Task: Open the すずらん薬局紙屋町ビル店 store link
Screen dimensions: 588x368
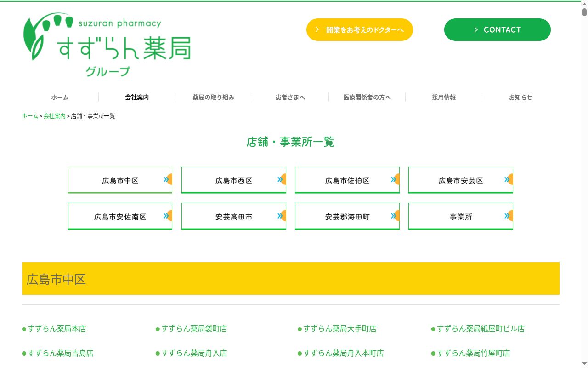Action: (x=481, y=329)
